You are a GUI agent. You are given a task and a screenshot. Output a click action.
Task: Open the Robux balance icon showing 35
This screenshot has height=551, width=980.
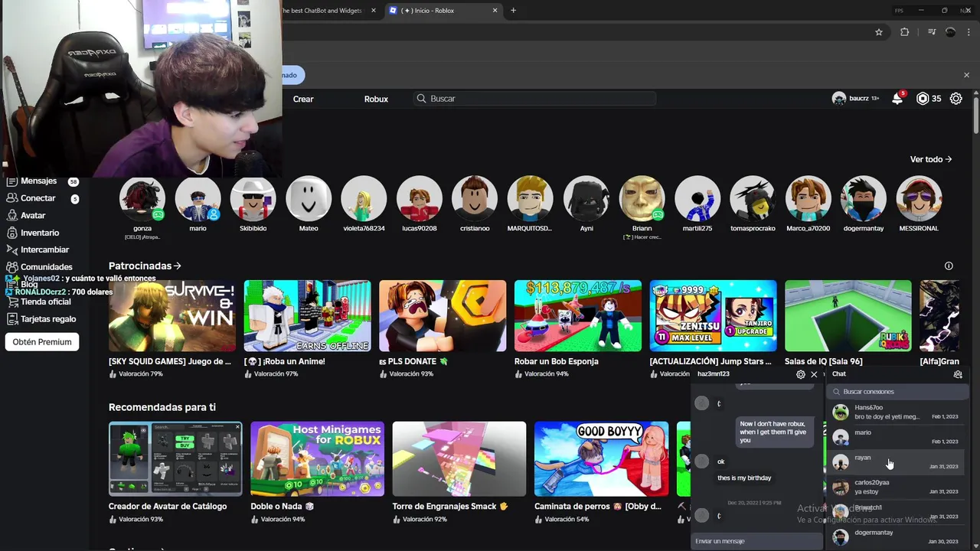[923, 99]
